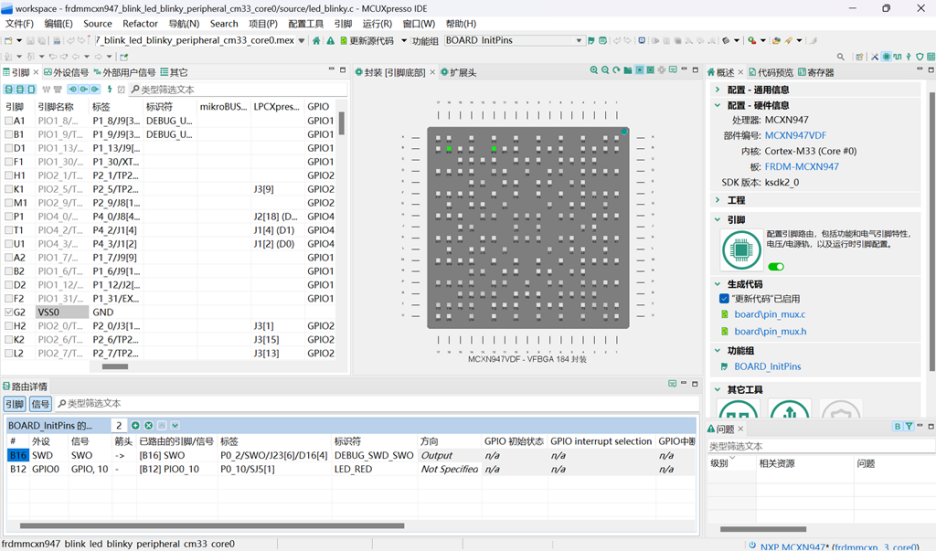Open the FRDM-MCXN947 board link
936x552 pixels.
coord(802,166)
